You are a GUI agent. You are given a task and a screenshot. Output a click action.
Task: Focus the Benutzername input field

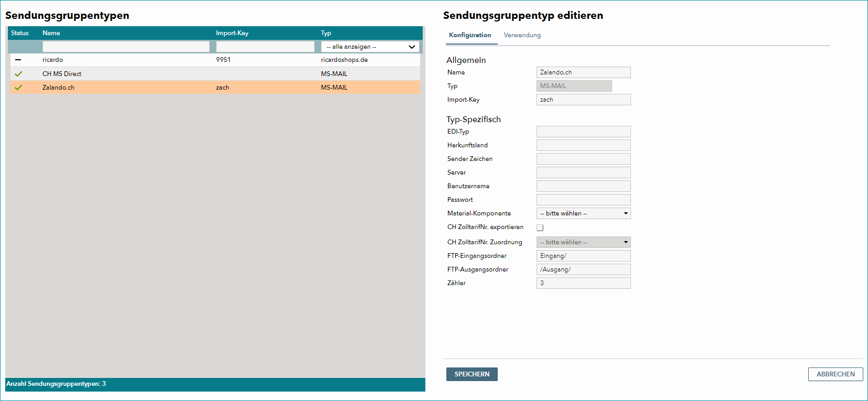pyautogui.click(x=583, y=186)
